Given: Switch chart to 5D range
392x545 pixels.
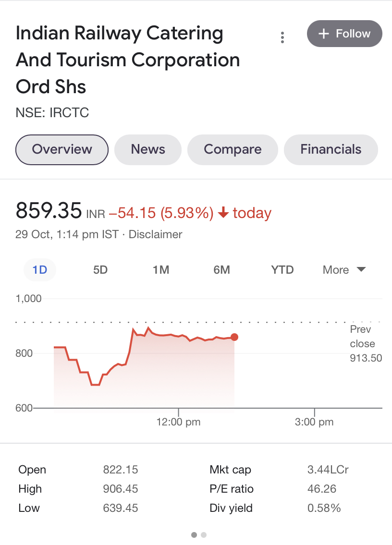Looking at the screenshot, I should 100,270.
